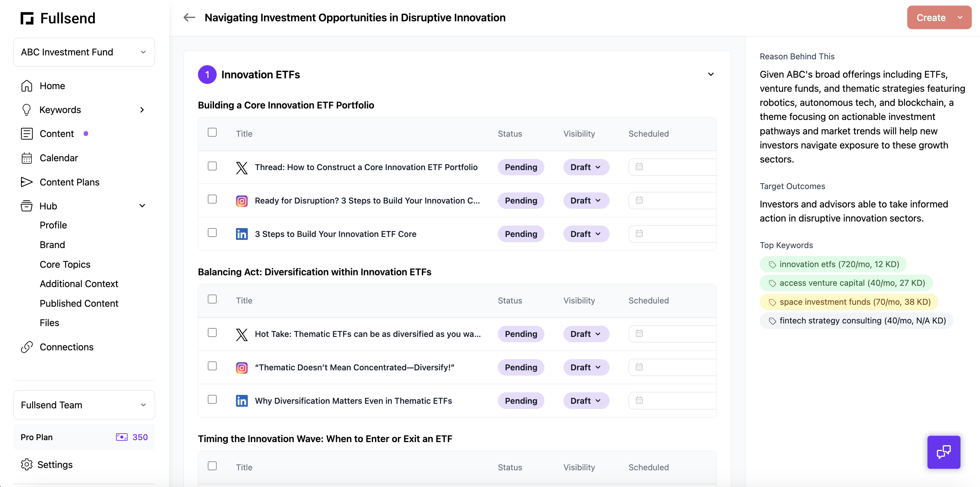Open the calendar icon in the Thematic Doesn't Mean row
This screenshot has height=487, width=980.
point(639,367)
